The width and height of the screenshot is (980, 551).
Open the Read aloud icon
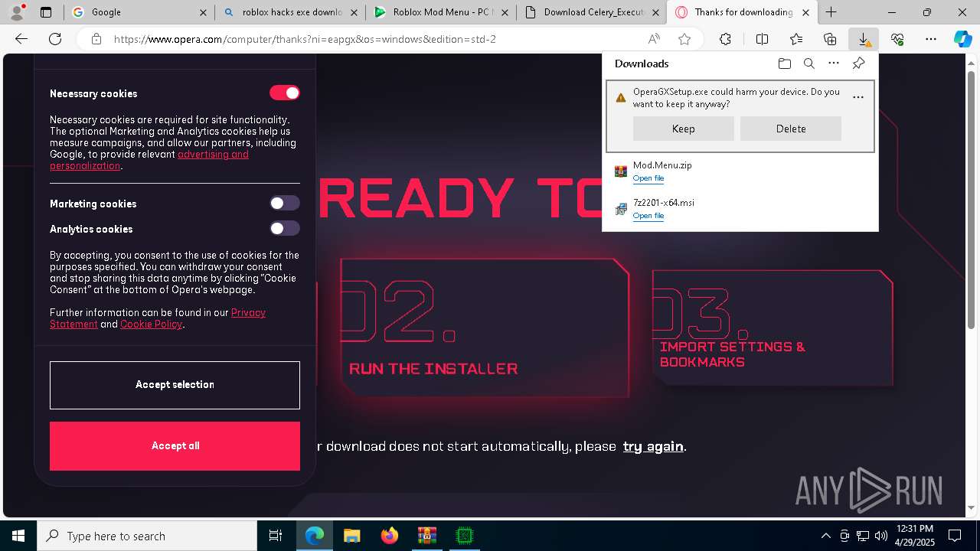(x=654, y=39)
